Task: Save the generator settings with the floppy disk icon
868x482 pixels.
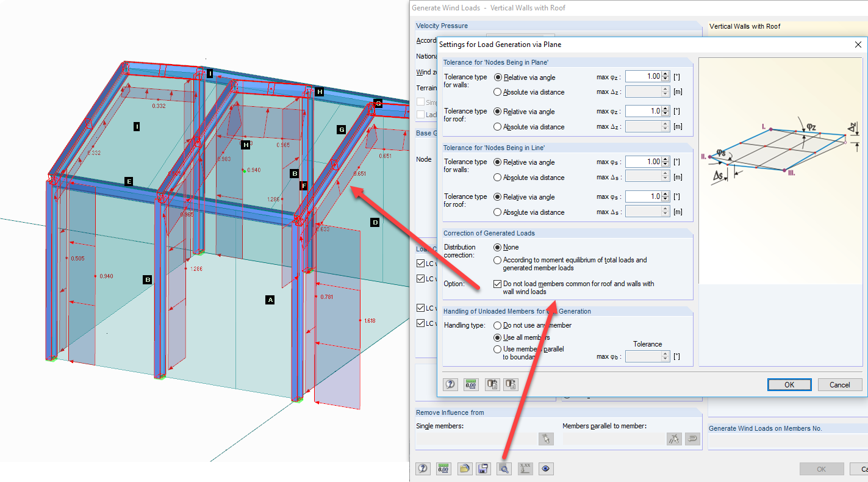Action: point(483,469)
